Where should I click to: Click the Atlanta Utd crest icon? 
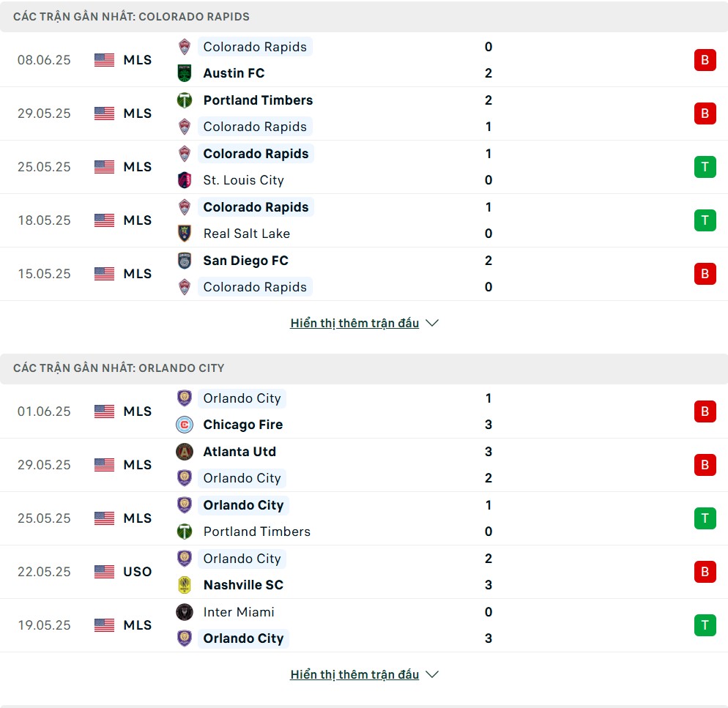[185, 452]
